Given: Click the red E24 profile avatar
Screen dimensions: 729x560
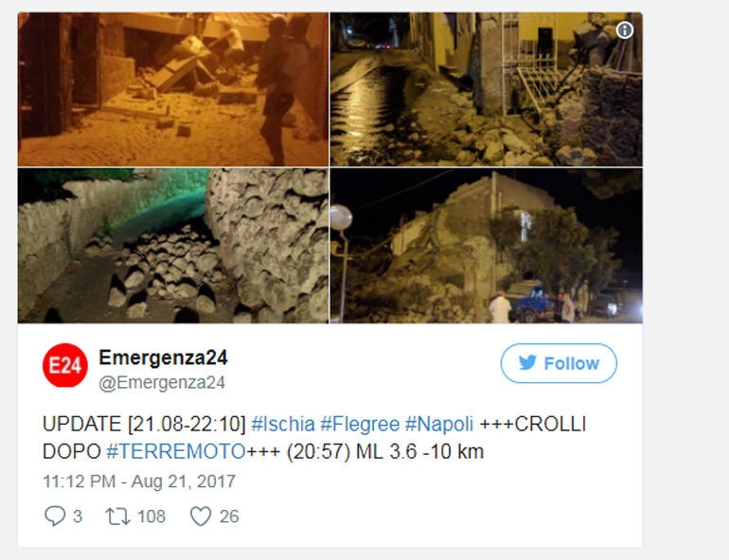Looking at the screenshot, I should 65,365.
